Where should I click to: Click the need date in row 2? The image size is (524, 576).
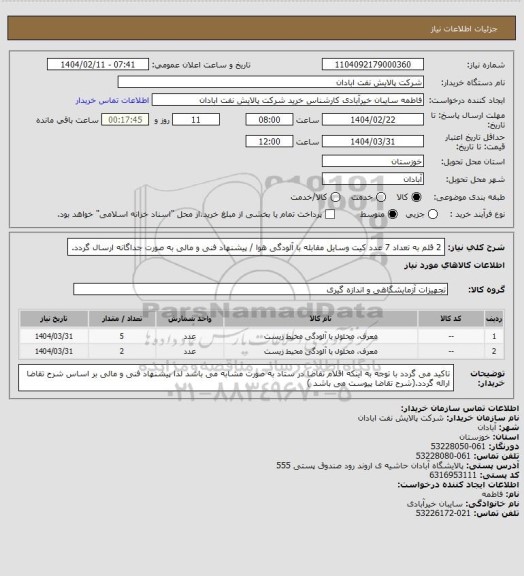[54, 352]
